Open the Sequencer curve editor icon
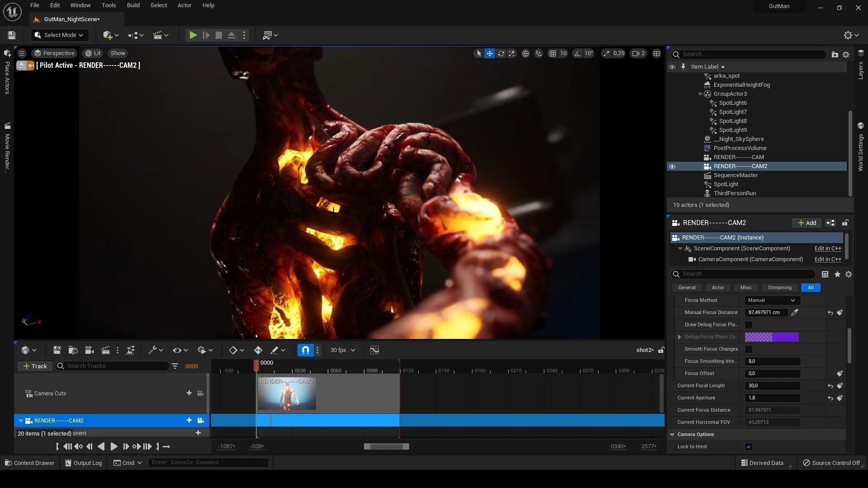 [x=374, y=350]
